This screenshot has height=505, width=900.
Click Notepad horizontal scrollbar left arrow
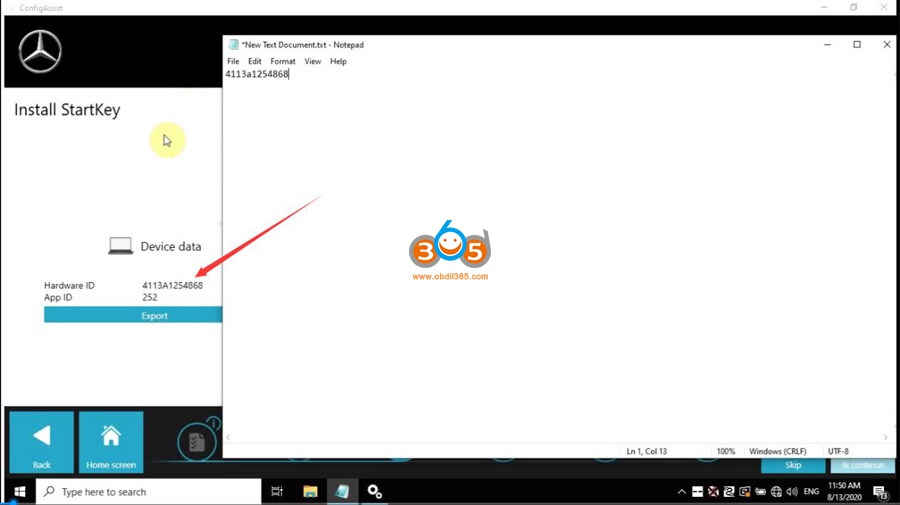coord(228,438)
